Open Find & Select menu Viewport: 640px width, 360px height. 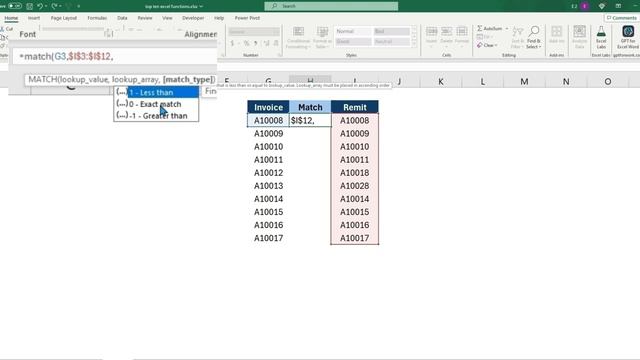coord(533,38)
